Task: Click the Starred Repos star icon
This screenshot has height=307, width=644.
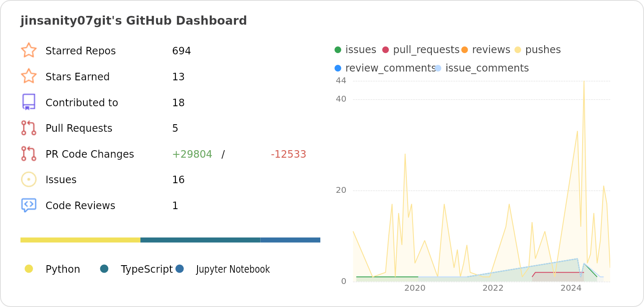Action: click(29, 51)
